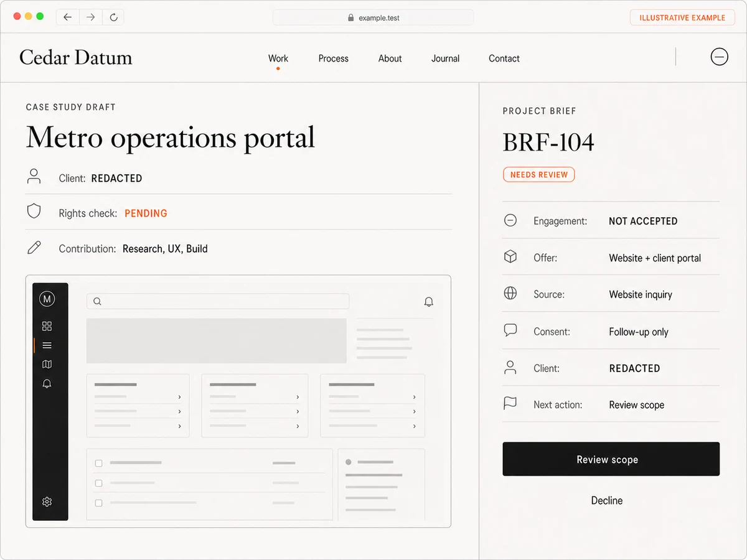Click the Research, UX, Build text

(165, 249)
